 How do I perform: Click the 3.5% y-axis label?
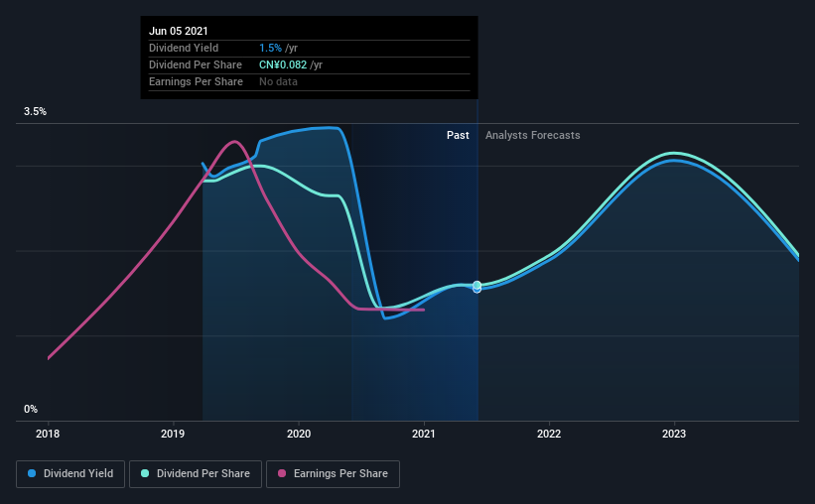pos(35,111)
